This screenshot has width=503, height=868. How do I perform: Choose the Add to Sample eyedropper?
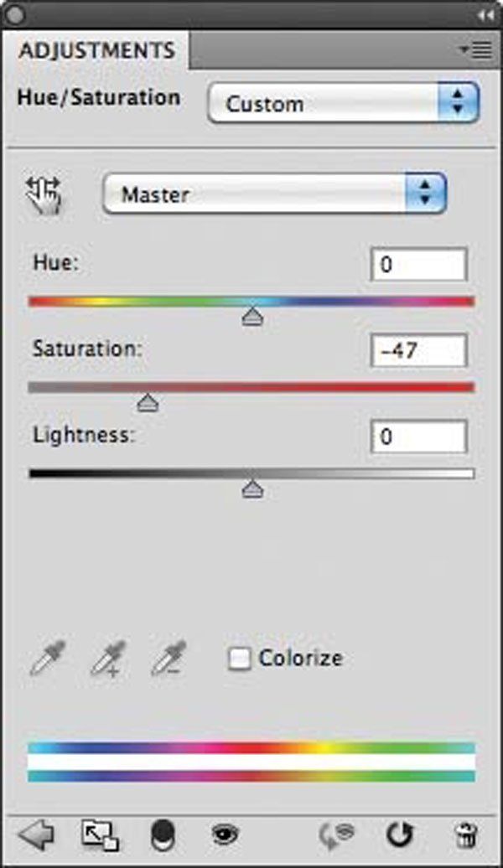tap(108, 659)
